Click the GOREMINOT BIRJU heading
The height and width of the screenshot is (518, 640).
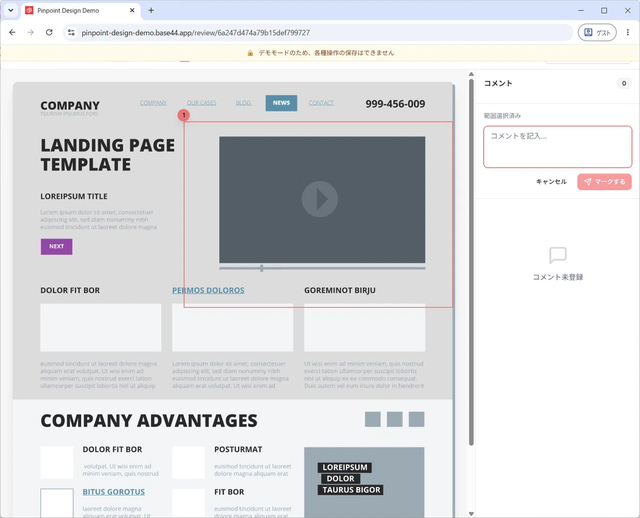click(340, 290)
